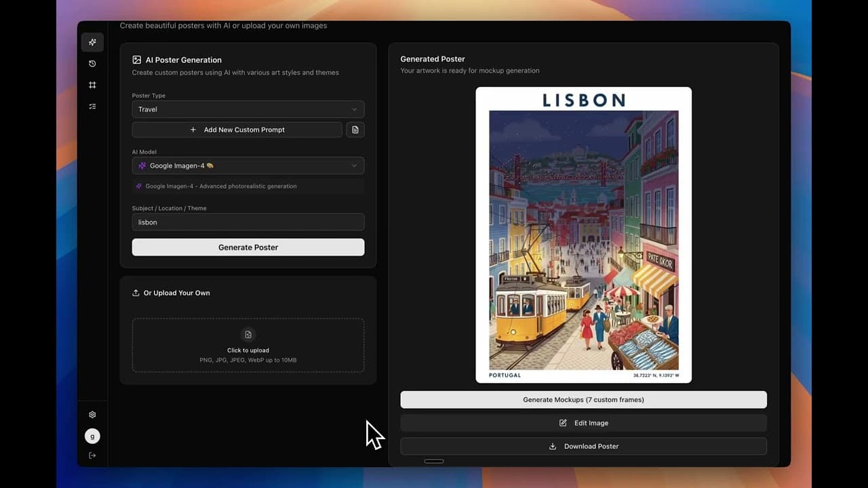Screen dimensions: 868x488
Task: Click the Generate Poster button
Action: point(248,247)
